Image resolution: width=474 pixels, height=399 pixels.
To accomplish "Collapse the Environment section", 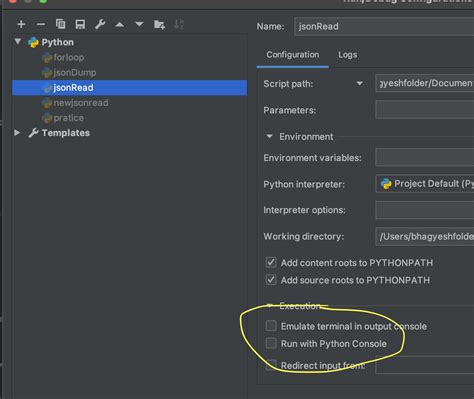I will 269,136.
